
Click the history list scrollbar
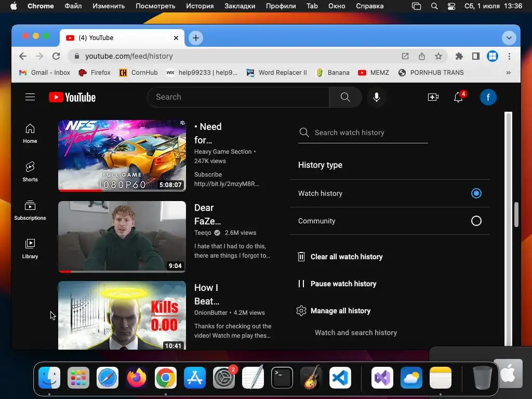[508, 229]
